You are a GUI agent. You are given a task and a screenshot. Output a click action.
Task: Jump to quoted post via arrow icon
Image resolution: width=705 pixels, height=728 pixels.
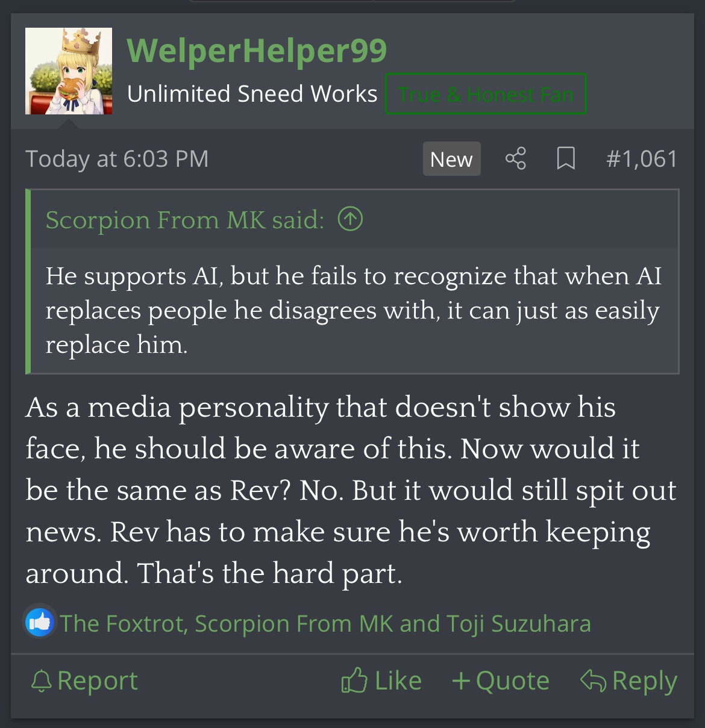350,219
